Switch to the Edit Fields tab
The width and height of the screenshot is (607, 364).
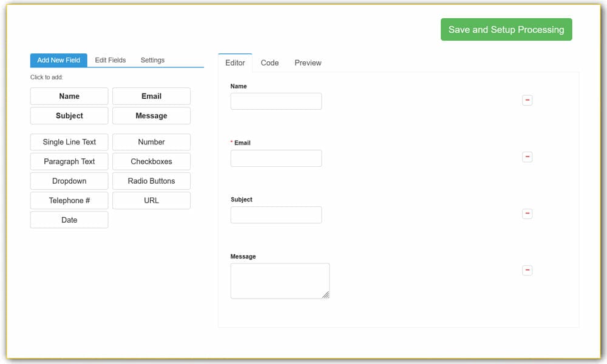click(110, 60)
